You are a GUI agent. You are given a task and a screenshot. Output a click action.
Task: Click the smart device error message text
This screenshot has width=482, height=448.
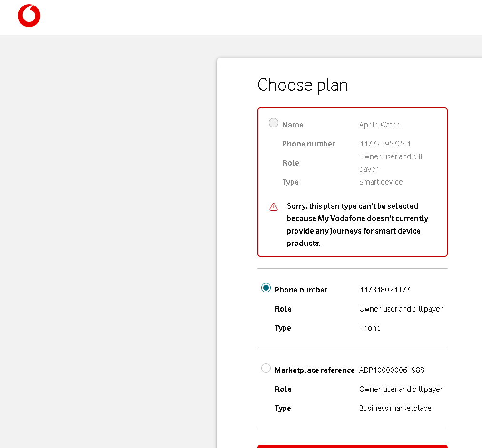(x=357, y=224)
